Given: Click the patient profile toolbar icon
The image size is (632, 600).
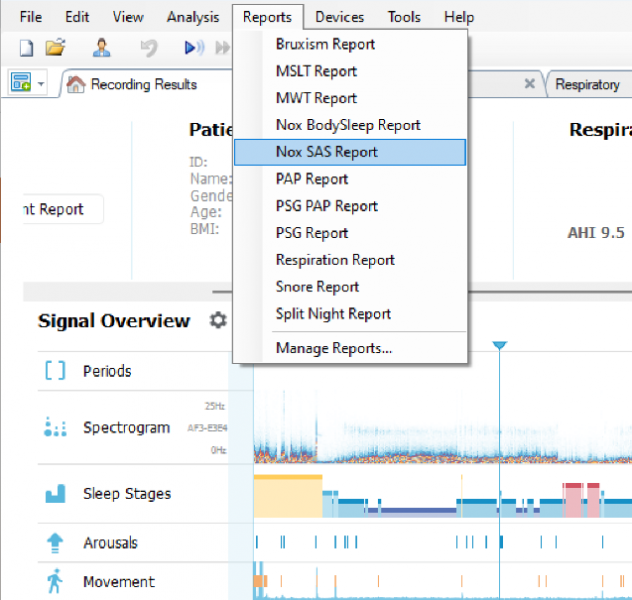Looking at the screenshot, I should pyautogui.click(x=102, y=47).
